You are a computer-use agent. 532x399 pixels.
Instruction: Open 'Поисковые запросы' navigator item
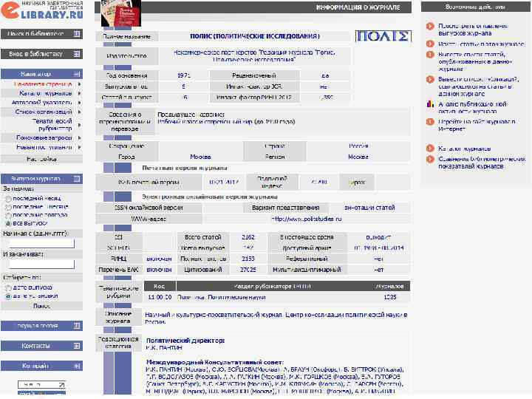click(x=44, y=137)
